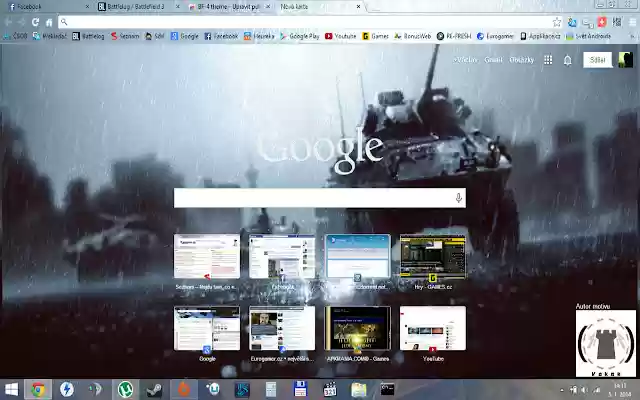The height and width of the screenshot is (400, 640).
Task: Open the Google Play bookmark
Action: [300, 36]
